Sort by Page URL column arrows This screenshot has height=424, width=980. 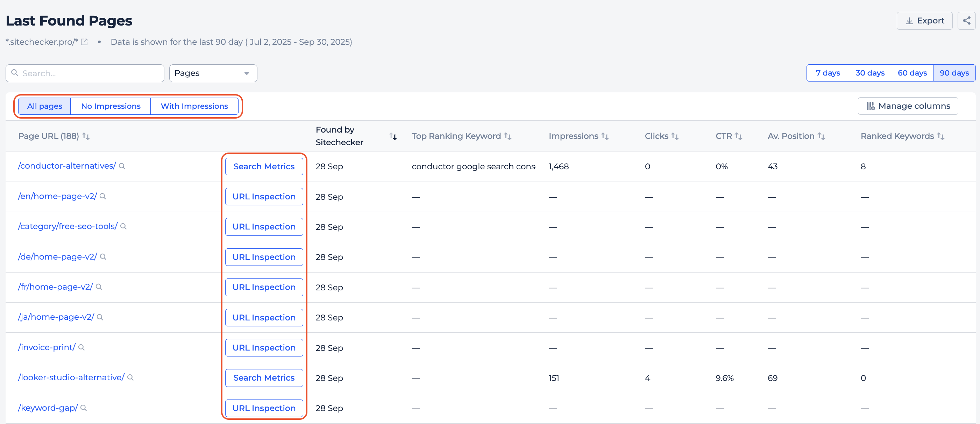pos(86,136)
